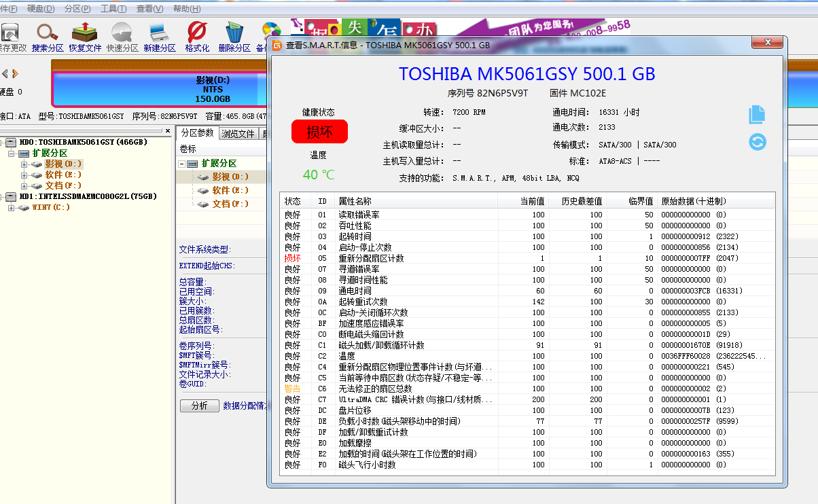
Task: Switch to the 浏览文件 tab
Action: pos(238,134)
